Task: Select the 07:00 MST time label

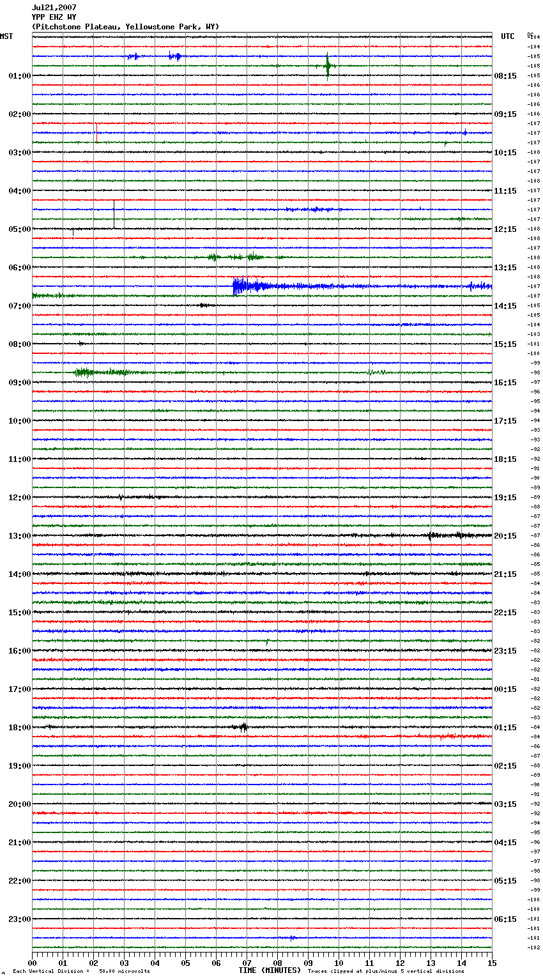Action: pos(19,306)
